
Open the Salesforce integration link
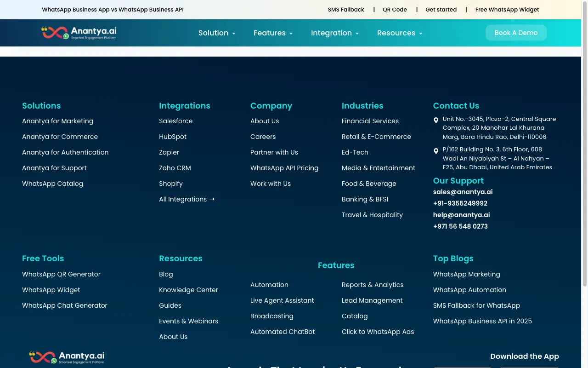click(175, 121)
